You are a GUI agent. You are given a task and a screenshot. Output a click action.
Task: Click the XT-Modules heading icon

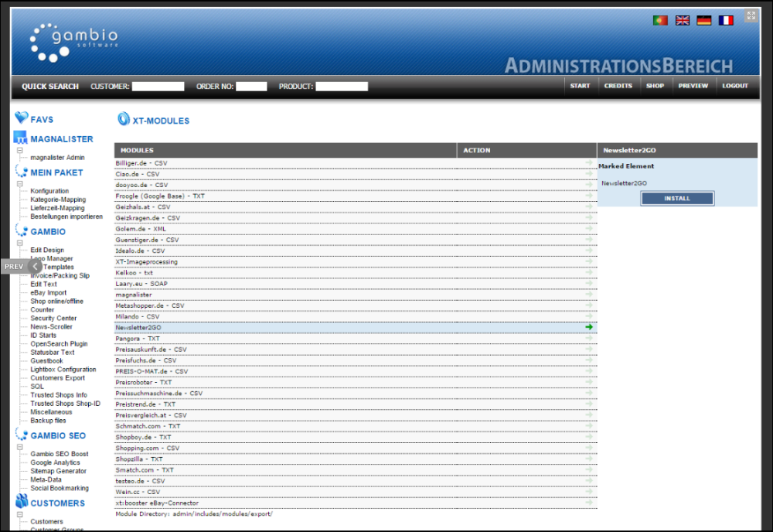tap(123, 119)
